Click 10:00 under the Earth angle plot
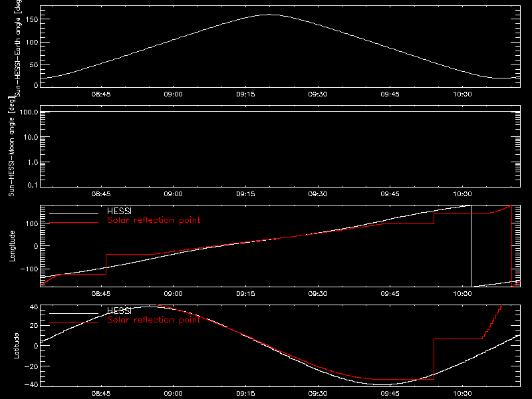 462,94
